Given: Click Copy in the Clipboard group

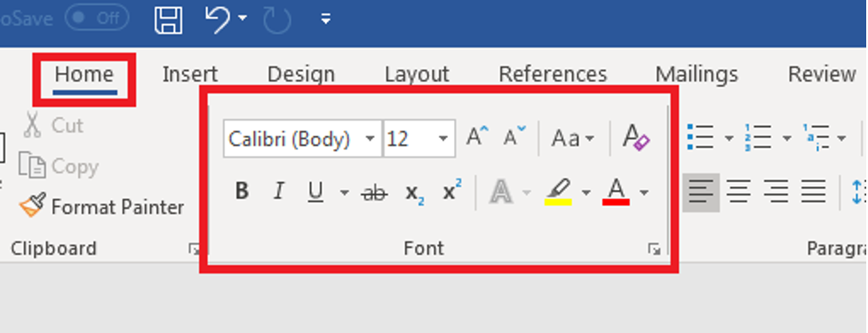Looking at the screenshot, I should click(59, 166).
